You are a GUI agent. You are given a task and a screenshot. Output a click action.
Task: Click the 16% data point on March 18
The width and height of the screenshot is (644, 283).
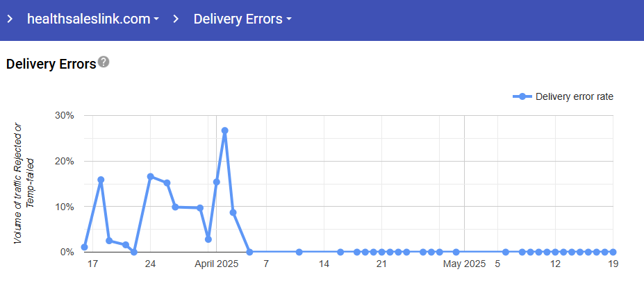(101, 180)
